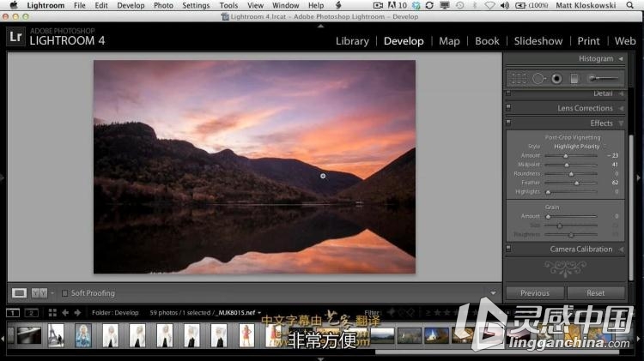Click the go forward arrow in filmstrip bar

click(x=77, y=313)
